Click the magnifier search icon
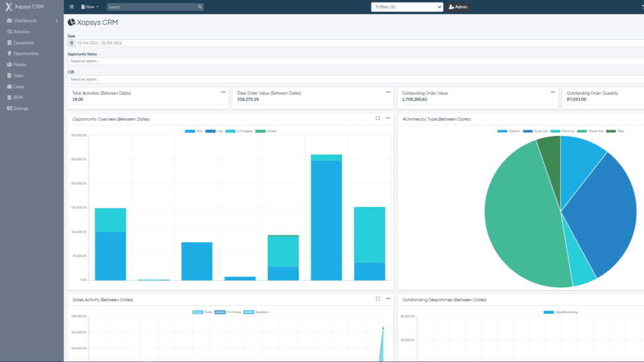This screenshot has width=644, height=362. [199, 7]
